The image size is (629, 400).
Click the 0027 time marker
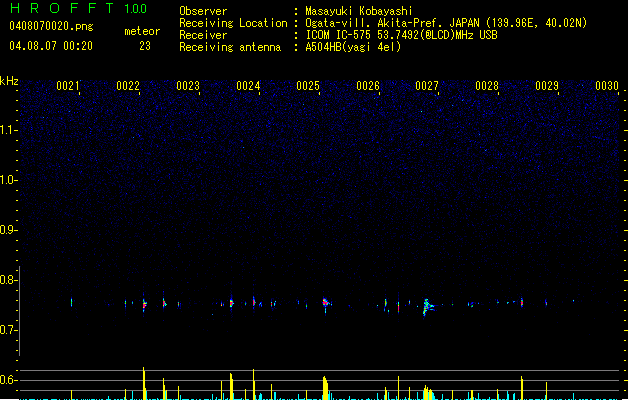[x=427, y=86]
